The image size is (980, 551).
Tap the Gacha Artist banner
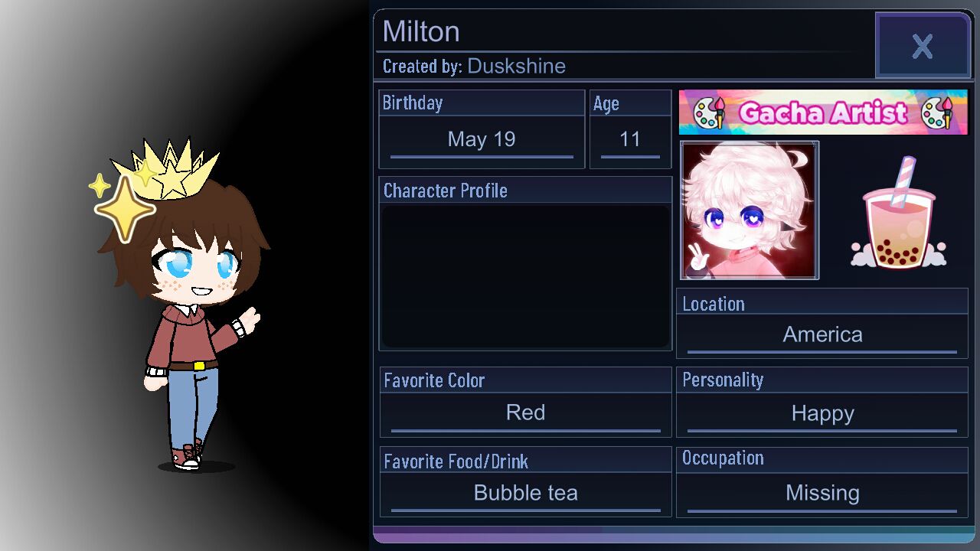point(823,112)
